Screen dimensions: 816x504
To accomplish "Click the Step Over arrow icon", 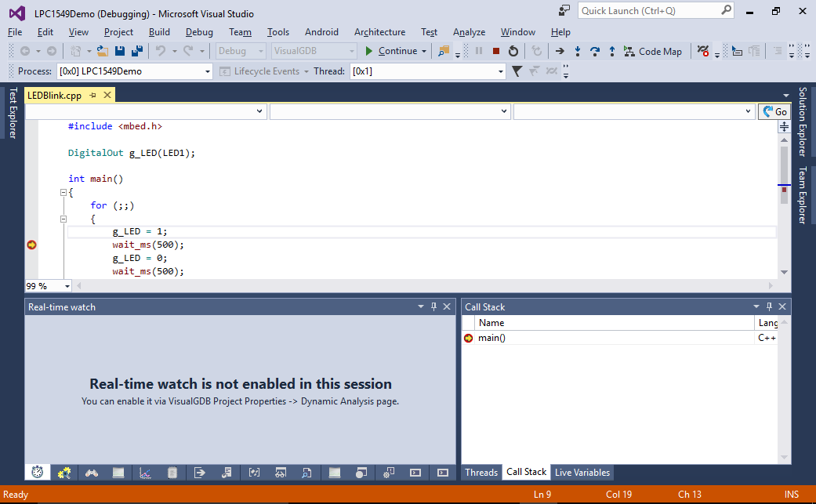I will click(x=595, y=51).
